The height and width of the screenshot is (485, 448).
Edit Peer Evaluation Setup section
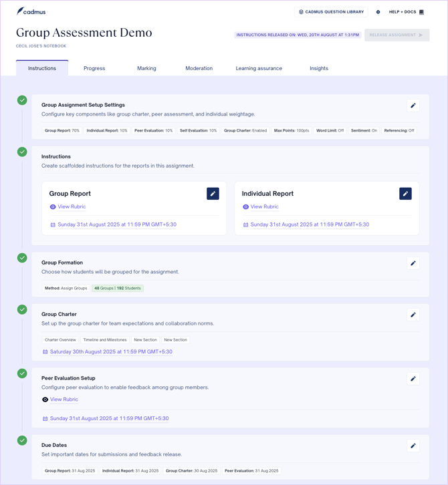pos(413,379)
